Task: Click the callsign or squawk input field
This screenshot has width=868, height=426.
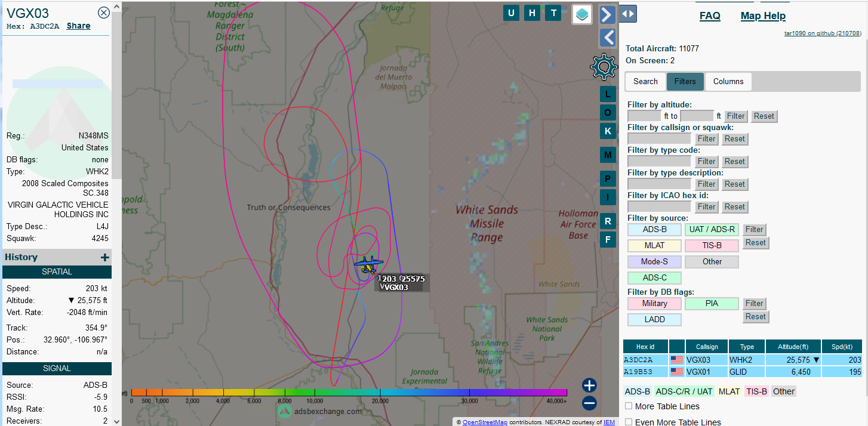Action: [x=659, y=139]
